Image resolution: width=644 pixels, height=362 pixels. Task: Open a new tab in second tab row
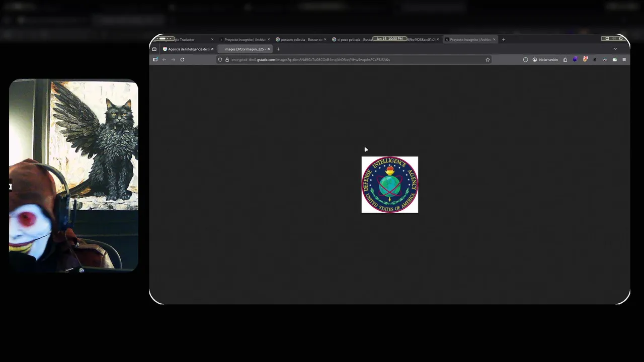coord(278,49)
